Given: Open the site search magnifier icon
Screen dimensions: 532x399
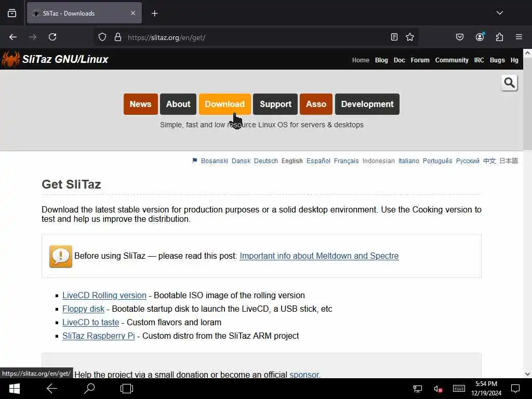Looking at the screenshot, I should click(509, 83).
